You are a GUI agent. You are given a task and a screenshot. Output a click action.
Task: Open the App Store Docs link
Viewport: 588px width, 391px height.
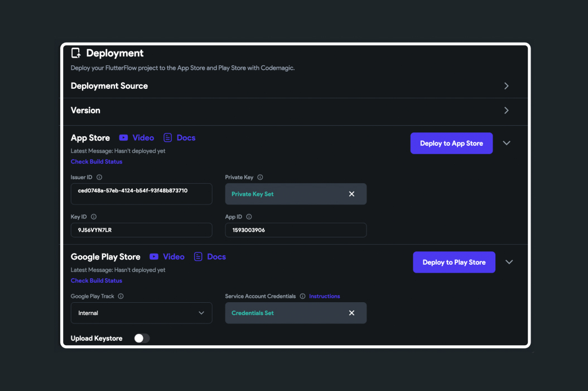pos(186,138)
